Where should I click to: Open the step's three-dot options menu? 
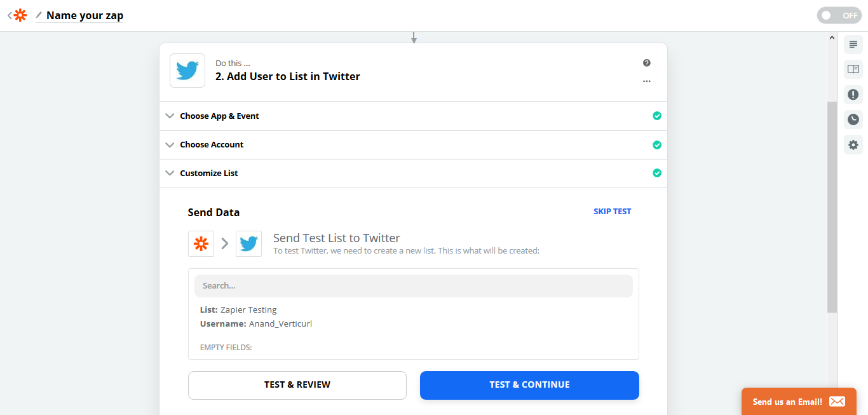[647, 81]
